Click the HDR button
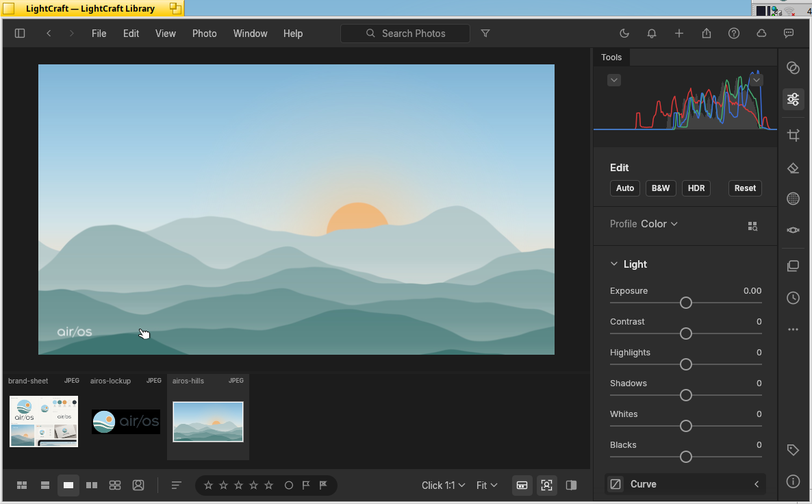Image resolution: width=812 pixels, height=504 pixels. [696, 188]
